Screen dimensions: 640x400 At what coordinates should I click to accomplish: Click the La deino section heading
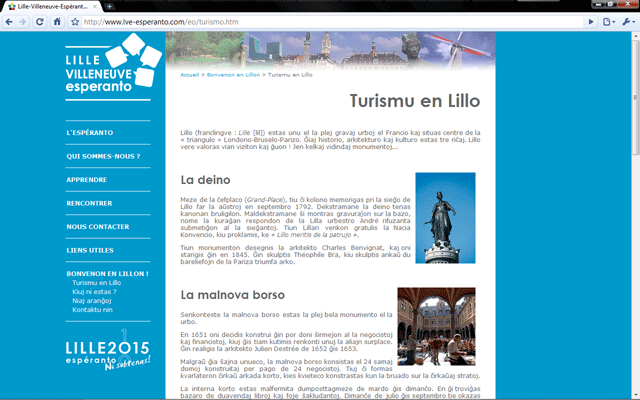(205, 180)
